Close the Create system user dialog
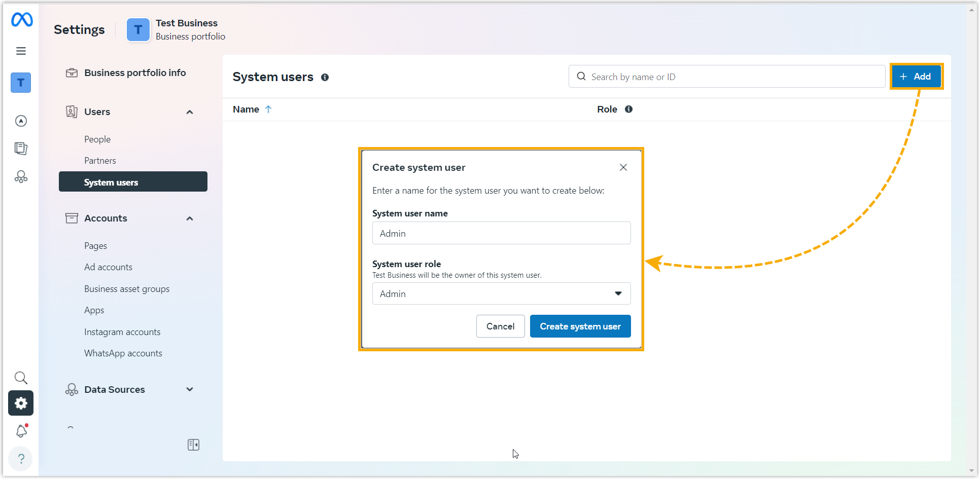The width and height of the screenshot is (980, 479). pos(623,167)
